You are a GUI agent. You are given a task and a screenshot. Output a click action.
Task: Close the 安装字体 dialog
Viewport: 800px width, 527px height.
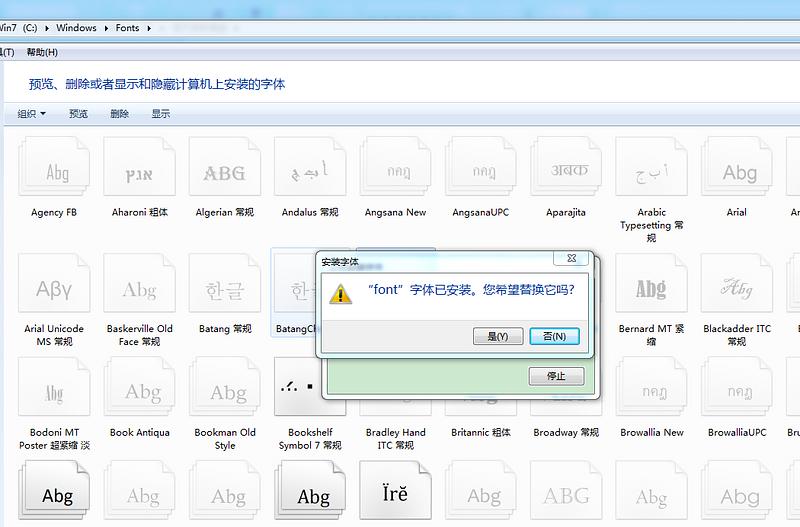[x=572, y=258]
